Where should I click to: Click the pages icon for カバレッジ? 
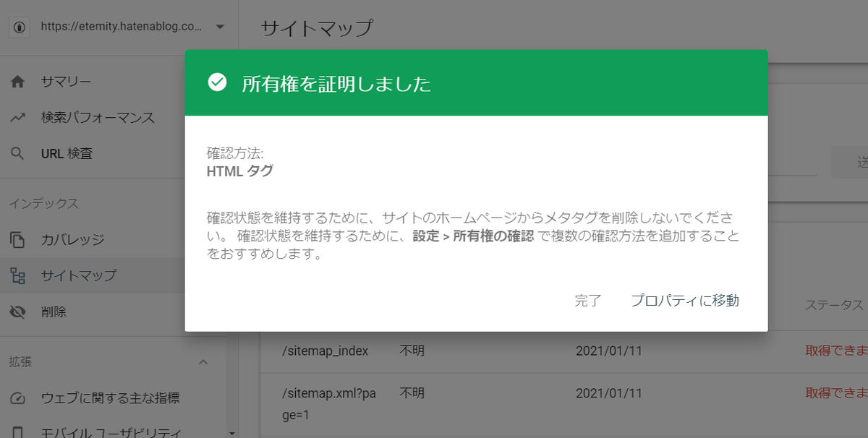(x=18, y=239)
